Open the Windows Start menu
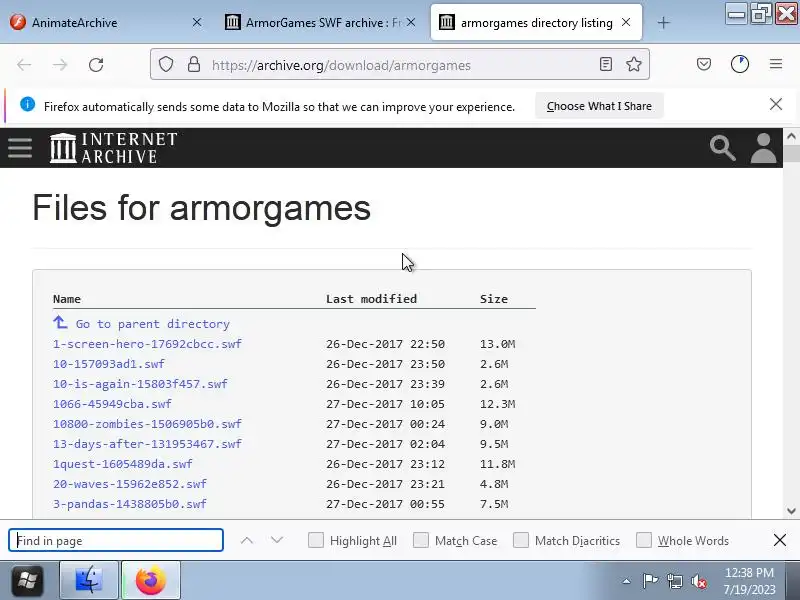The width and height of the screenshot is (800, 600). tap(27, 581)
